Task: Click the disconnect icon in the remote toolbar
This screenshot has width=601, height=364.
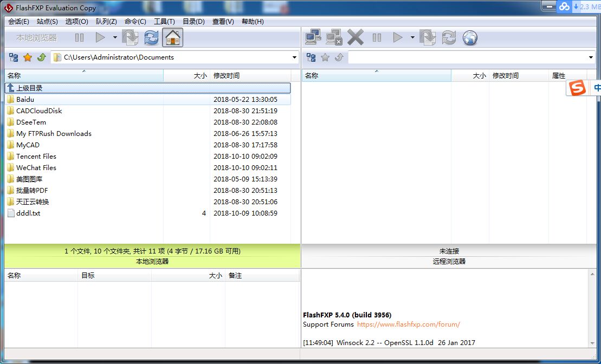Action: (334, 37)
